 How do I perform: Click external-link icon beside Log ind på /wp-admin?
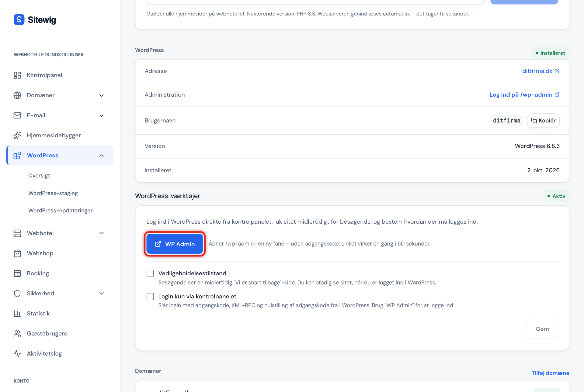click(x=557, y=95)
